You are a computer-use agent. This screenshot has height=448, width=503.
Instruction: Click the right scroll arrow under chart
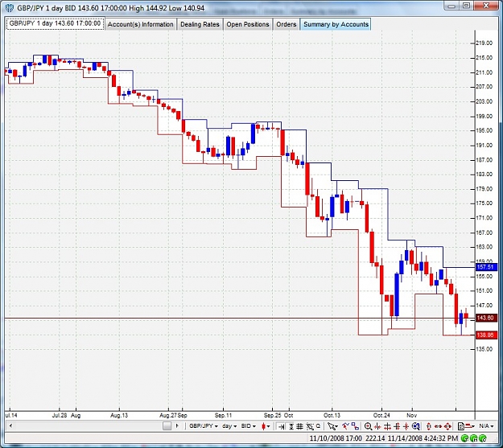pyautogui.click(x=177, y=425)
